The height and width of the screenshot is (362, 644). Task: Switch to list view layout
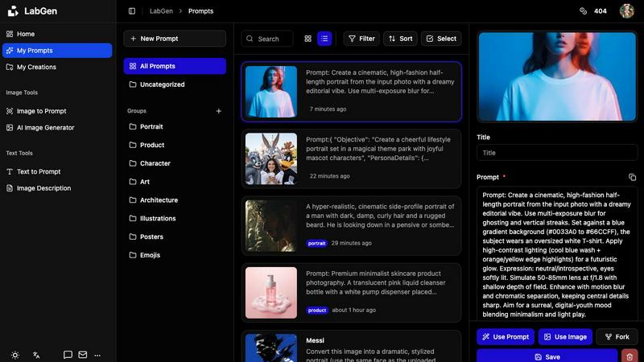(x=324, y=39)
